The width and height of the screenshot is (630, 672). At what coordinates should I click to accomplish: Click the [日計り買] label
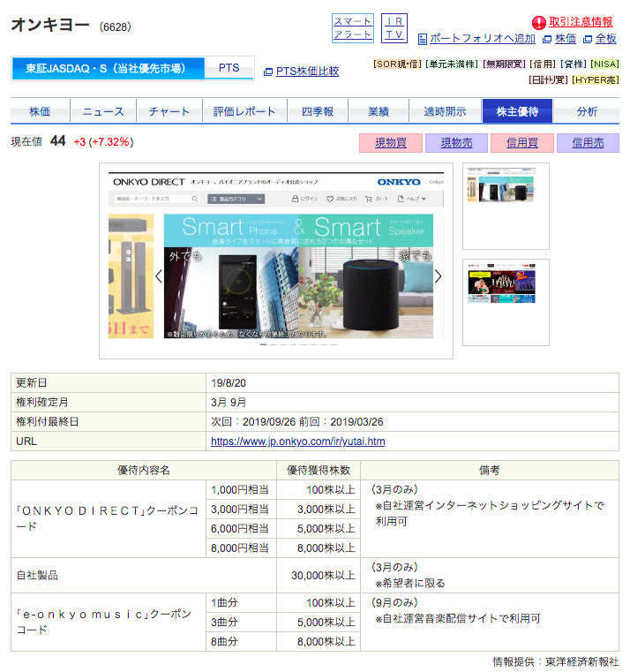click(x=548, y=80)
